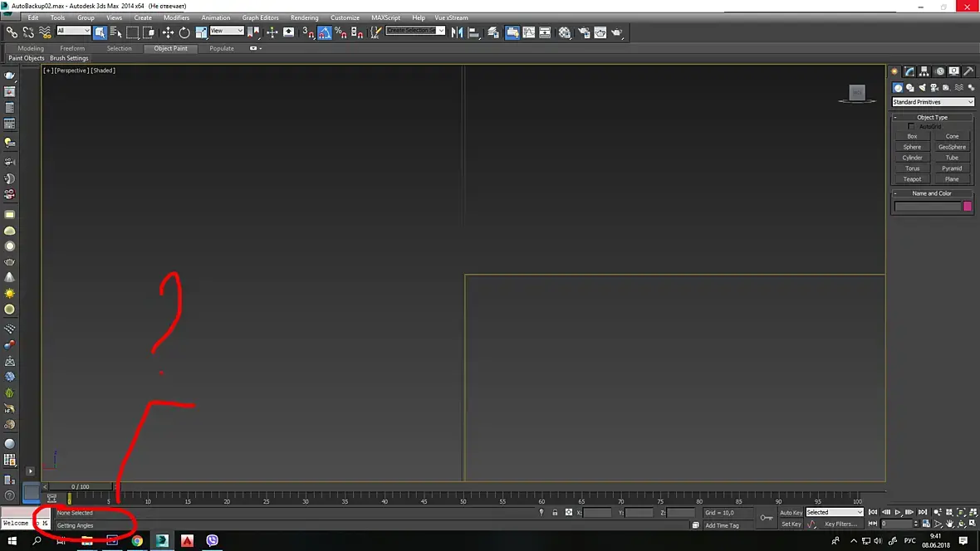Open the Select by Name list icon
The width and height of the screenshot is (980, 551).
[115, 32]
